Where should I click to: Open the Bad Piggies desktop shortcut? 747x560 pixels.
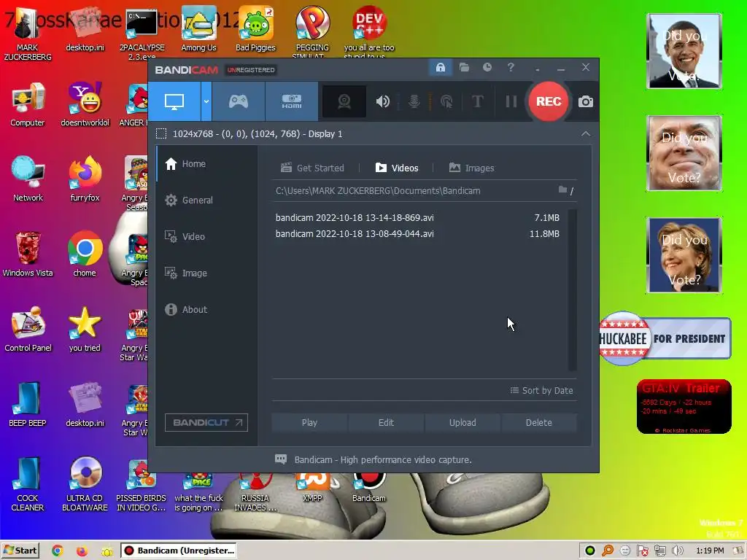click(x=255, y=28)
